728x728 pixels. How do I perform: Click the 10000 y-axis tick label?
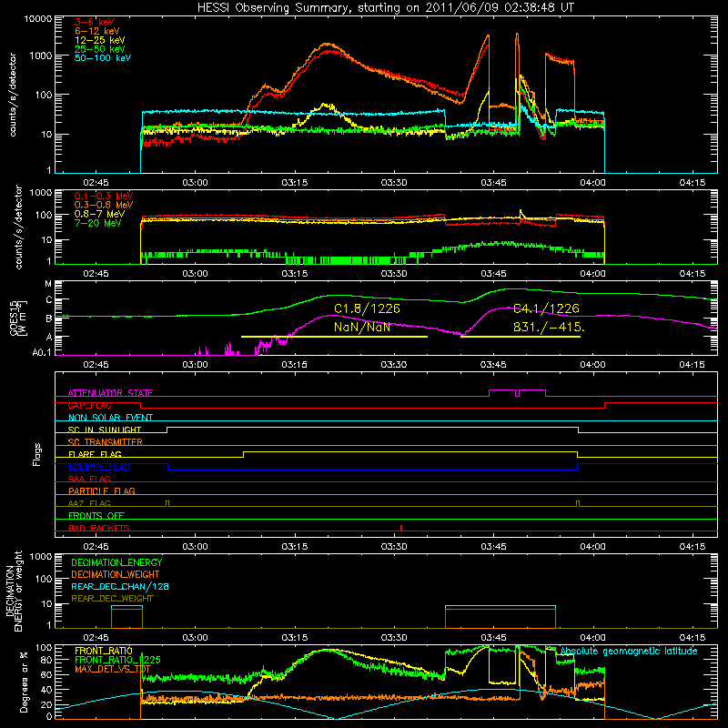(x=37, y=18)
